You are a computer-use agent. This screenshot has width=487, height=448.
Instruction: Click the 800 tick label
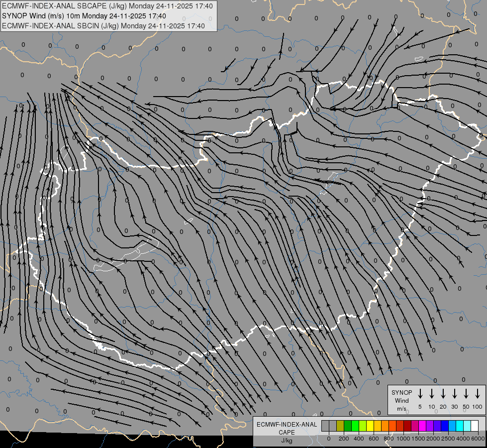point(389,439)
